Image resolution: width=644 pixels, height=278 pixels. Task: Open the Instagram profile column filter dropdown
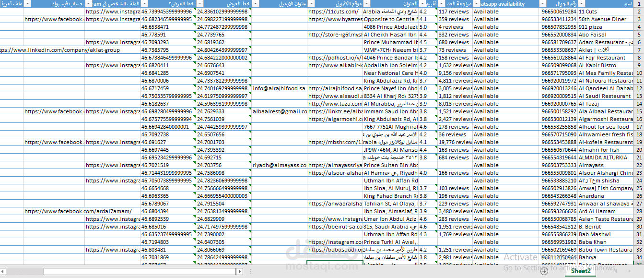89,3
